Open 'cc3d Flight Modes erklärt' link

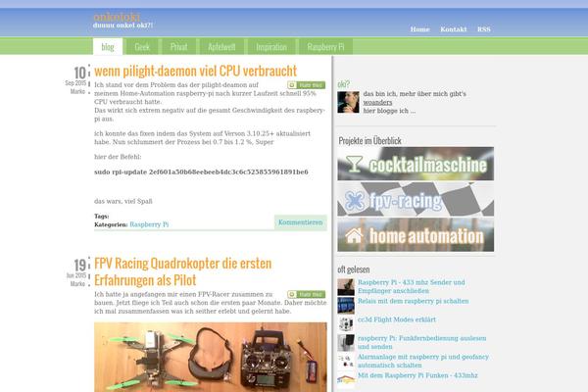click(x=397, y=319)
